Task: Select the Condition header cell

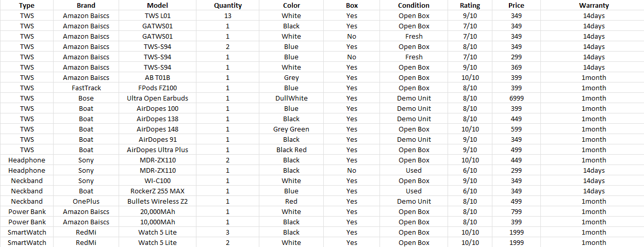Action: point(414,6)
